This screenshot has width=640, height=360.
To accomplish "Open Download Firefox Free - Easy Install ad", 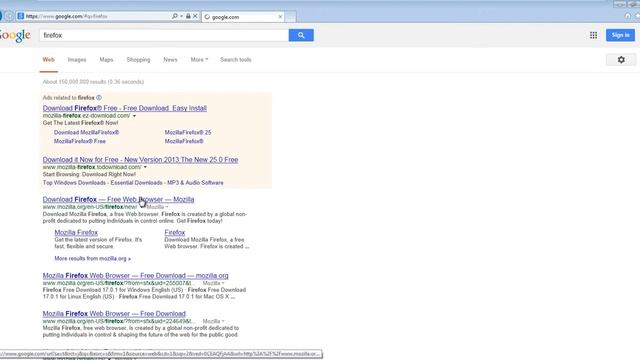I will click(124, 108).
